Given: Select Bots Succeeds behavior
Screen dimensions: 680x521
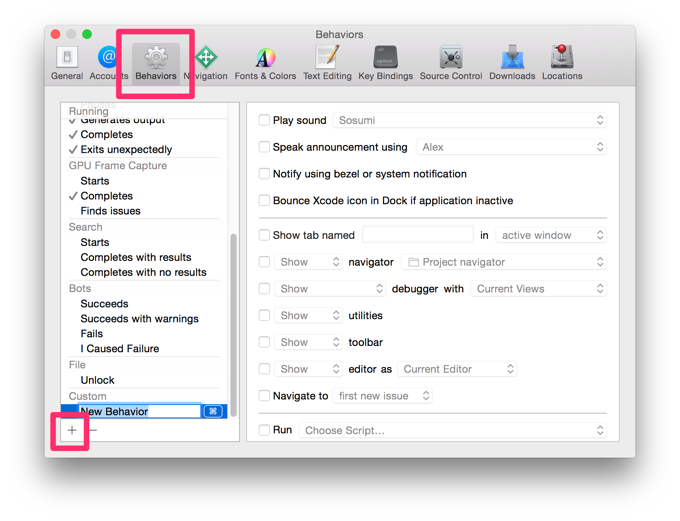Looking at the screenshot, I should [x=105, y=304].
